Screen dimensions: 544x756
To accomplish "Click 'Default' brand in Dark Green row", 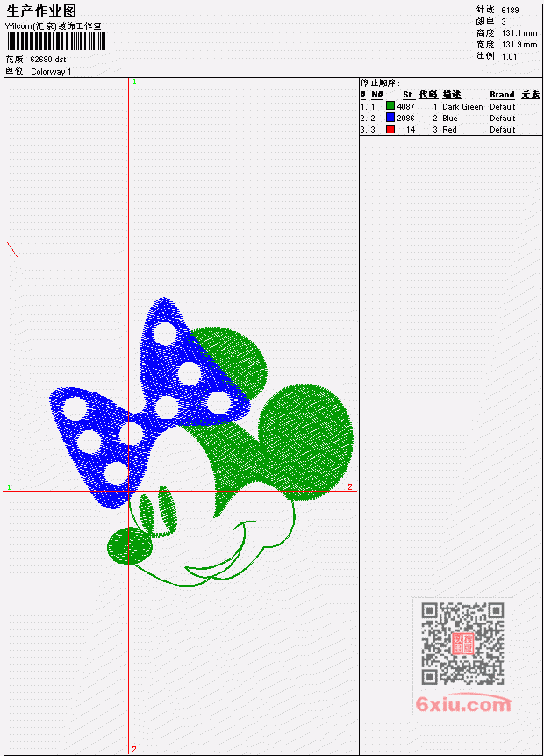I will tap(503, 106).
